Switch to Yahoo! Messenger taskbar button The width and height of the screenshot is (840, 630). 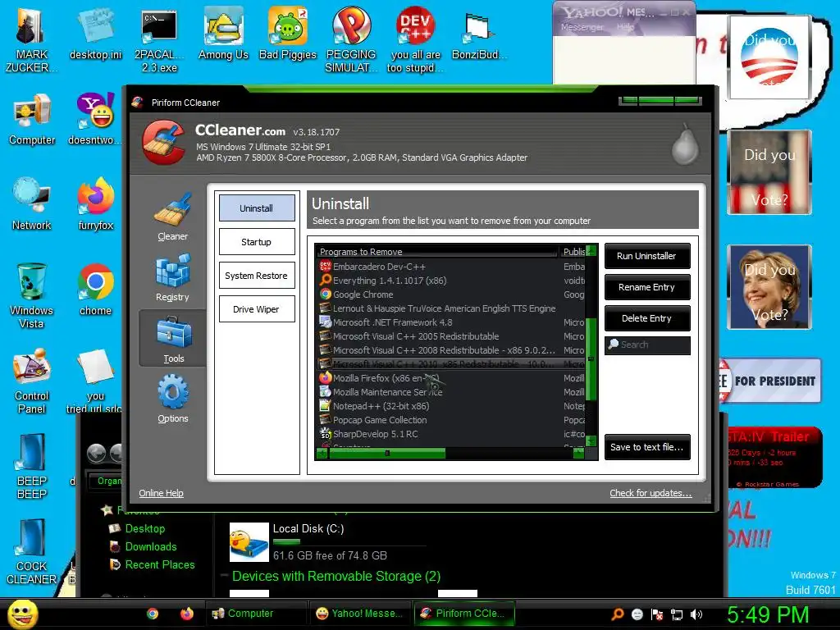pyautogui.click(x=359, y=614)
